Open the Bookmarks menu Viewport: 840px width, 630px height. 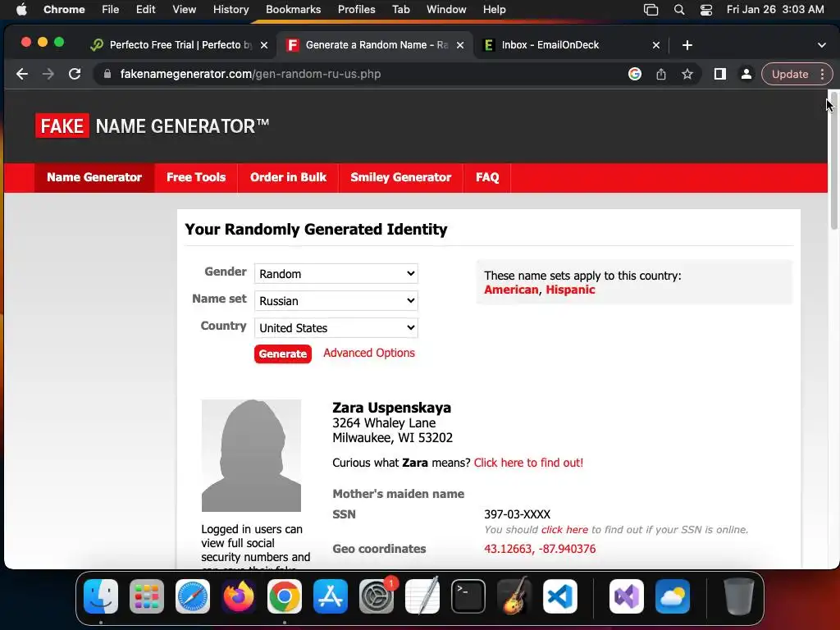pos(293,9)
